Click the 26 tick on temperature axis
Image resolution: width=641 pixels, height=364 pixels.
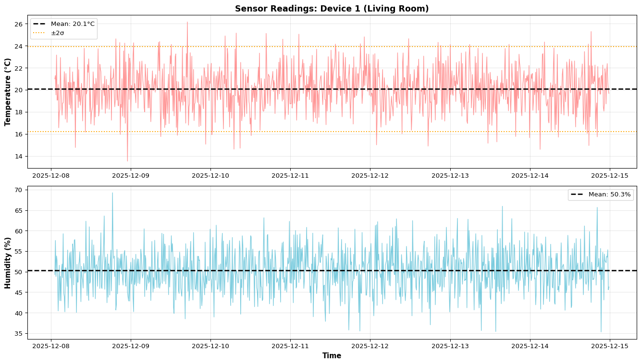click(x=19, y=24)
